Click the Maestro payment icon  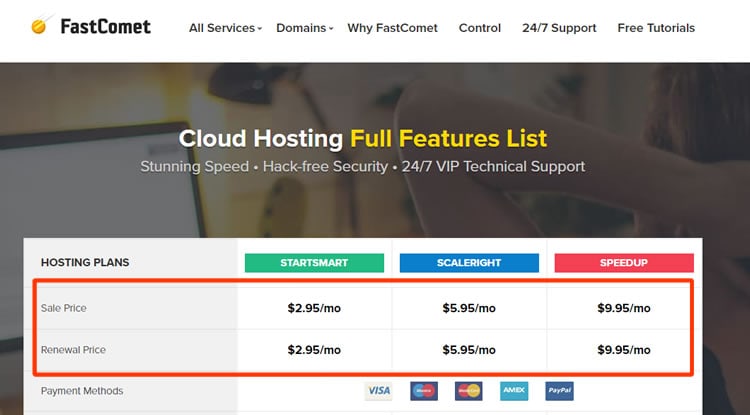(424, 391)
